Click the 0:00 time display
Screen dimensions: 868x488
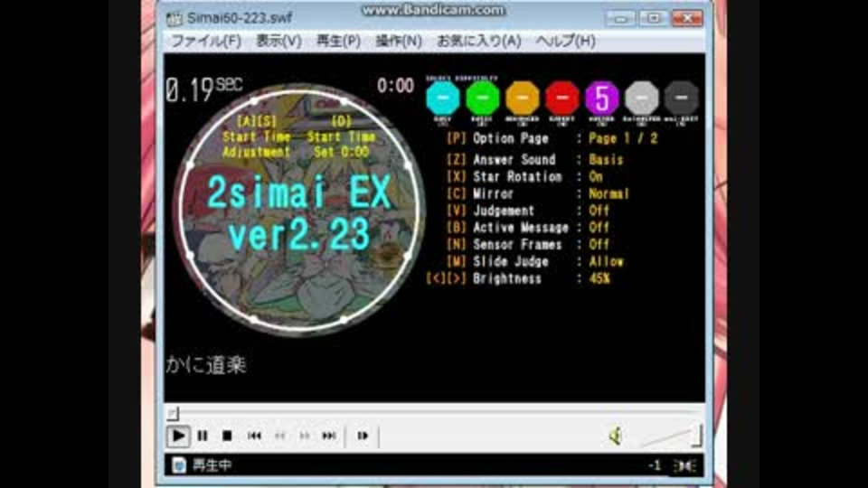click(395, 86)
